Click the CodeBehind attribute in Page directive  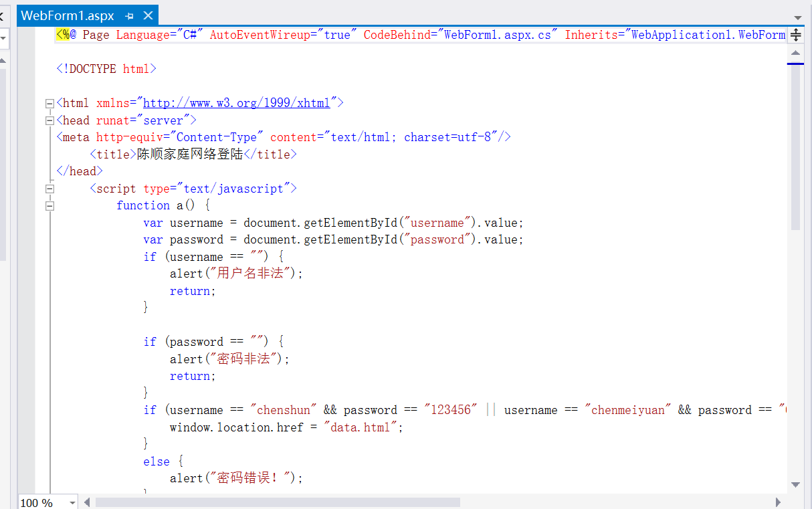point(461,35)
